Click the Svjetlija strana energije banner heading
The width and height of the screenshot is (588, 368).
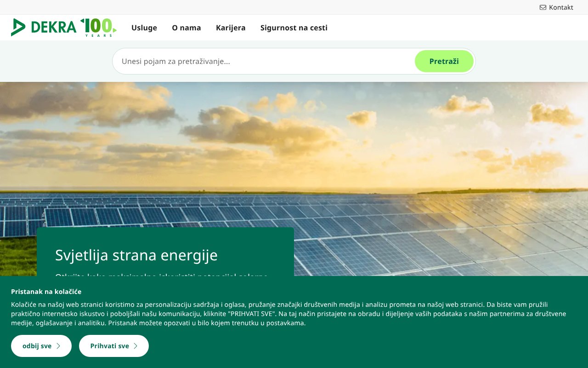coord(136,255)
